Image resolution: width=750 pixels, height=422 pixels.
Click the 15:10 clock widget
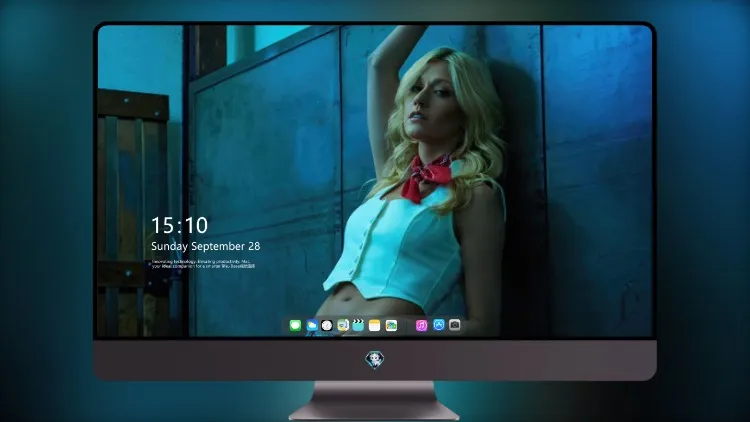[179, 225]
